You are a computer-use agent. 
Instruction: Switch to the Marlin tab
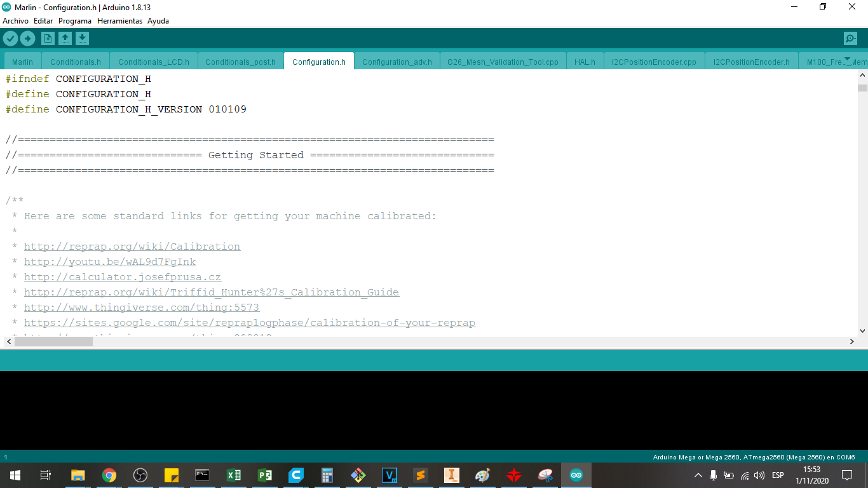click(22, 62)
